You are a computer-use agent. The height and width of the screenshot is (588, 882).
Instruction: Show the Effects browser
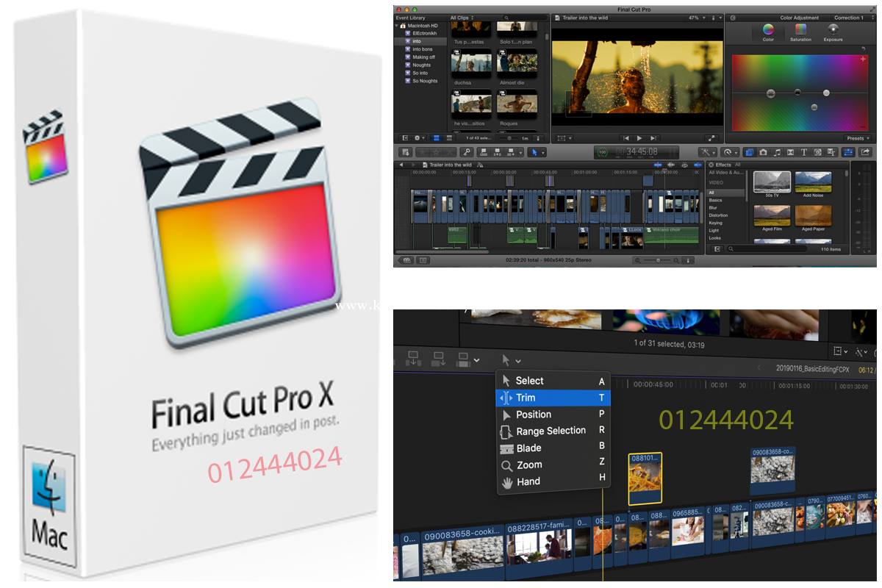coord(749,152)
